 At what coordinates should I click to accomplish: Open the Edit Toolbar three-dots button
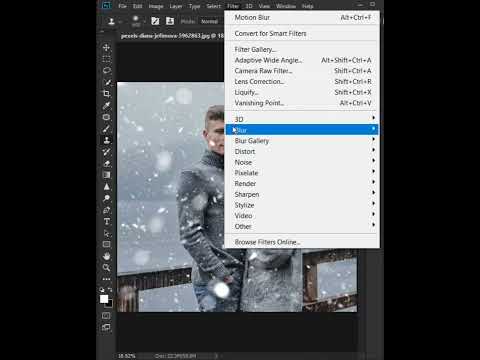tap(106, 279)
